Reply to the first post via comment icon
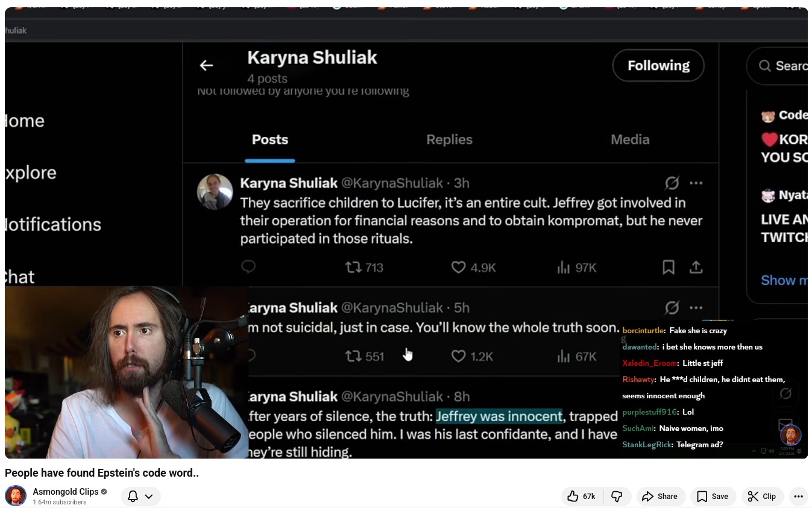This screenshot has width=812, height=508. [x=248, y=267]
